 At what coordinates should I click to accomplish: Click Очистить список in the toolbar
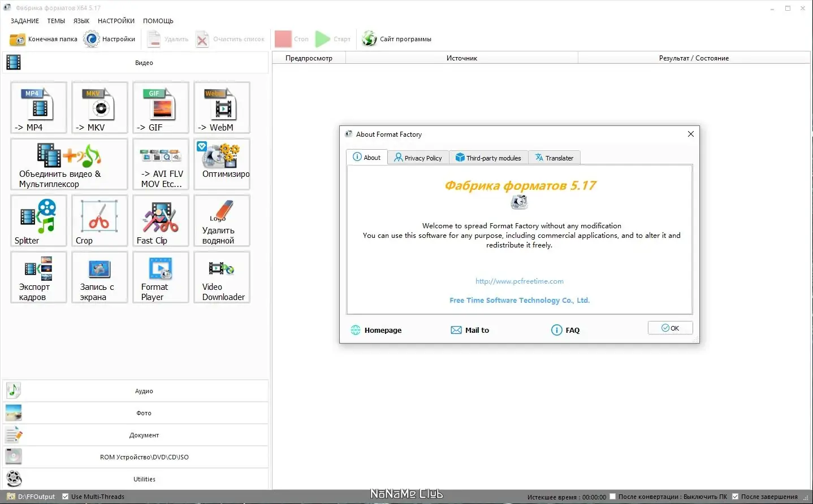point(230,39)
